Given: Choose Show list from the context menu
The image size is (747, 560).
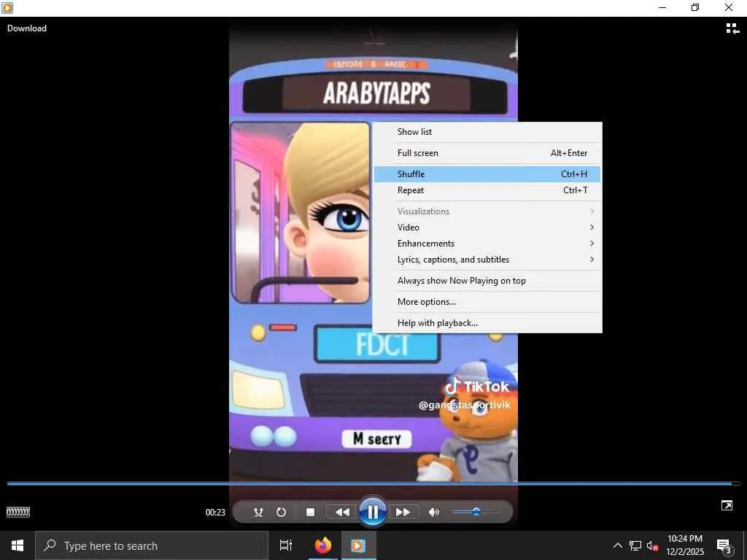Looking at the screenshot, I should [x=487, y=132].
